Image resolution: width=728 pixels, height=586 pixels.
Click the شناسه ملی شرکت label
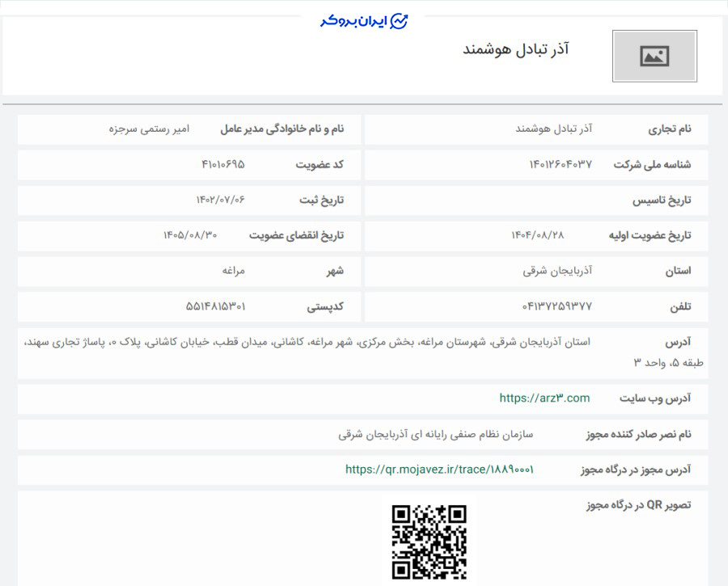pyautogui.click(x=652, y=164)
